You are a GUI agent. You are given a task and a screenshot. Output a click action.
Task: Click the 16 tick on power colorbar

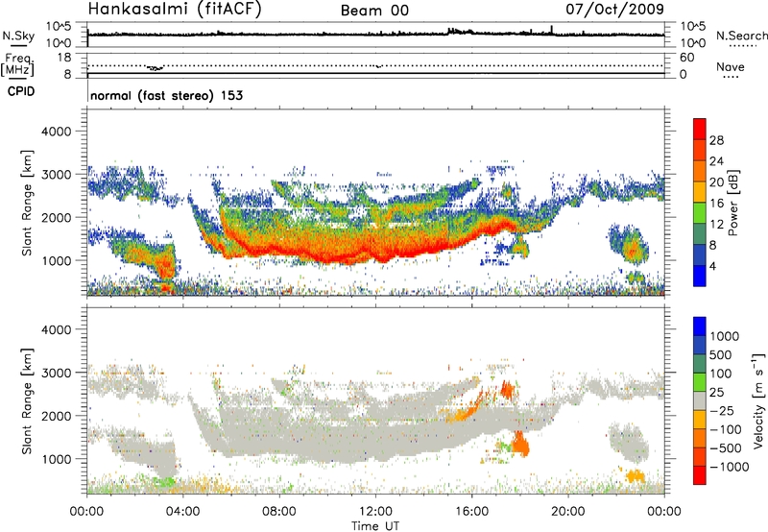pos(716,204)
